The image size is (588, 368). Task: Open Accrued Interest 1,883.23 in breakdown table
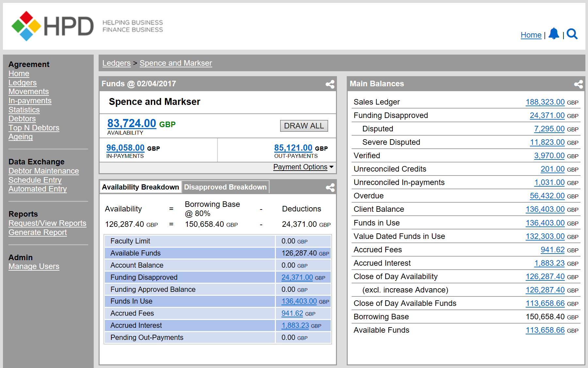click(x=295, y=325)
